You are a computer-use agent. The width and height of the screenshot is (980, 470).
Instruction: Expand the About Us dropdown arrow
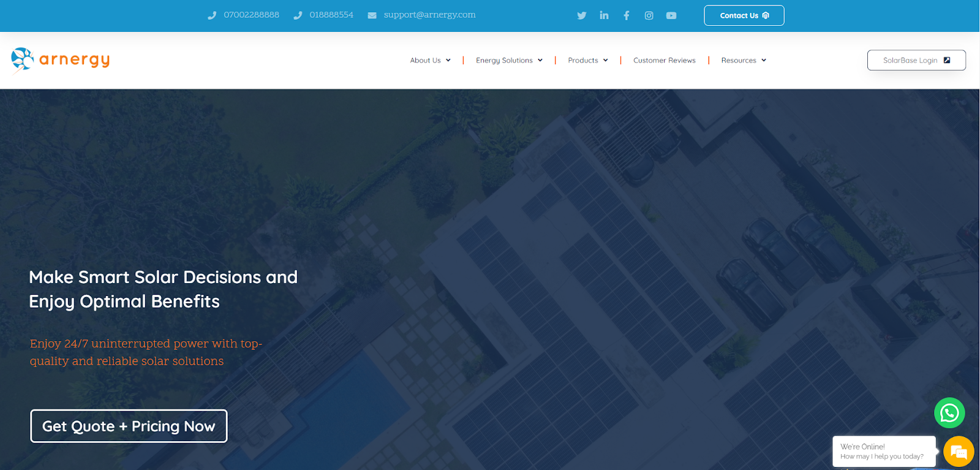448,60
